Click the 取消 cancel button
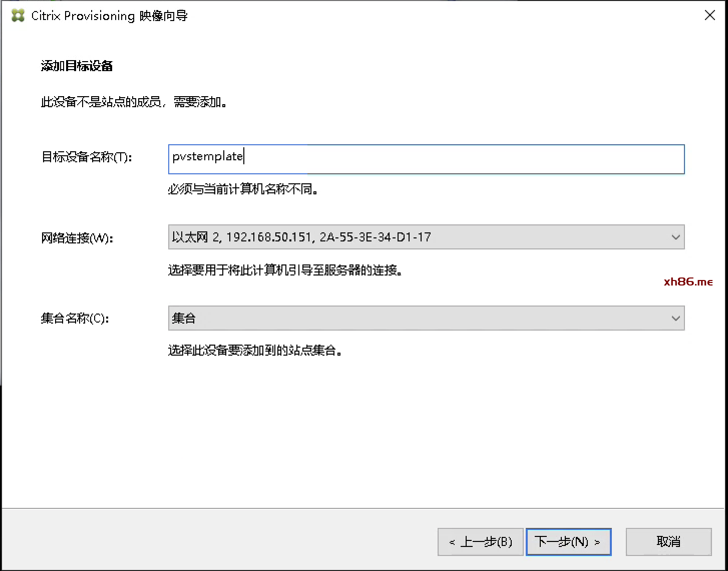 [x=669, y=542]
